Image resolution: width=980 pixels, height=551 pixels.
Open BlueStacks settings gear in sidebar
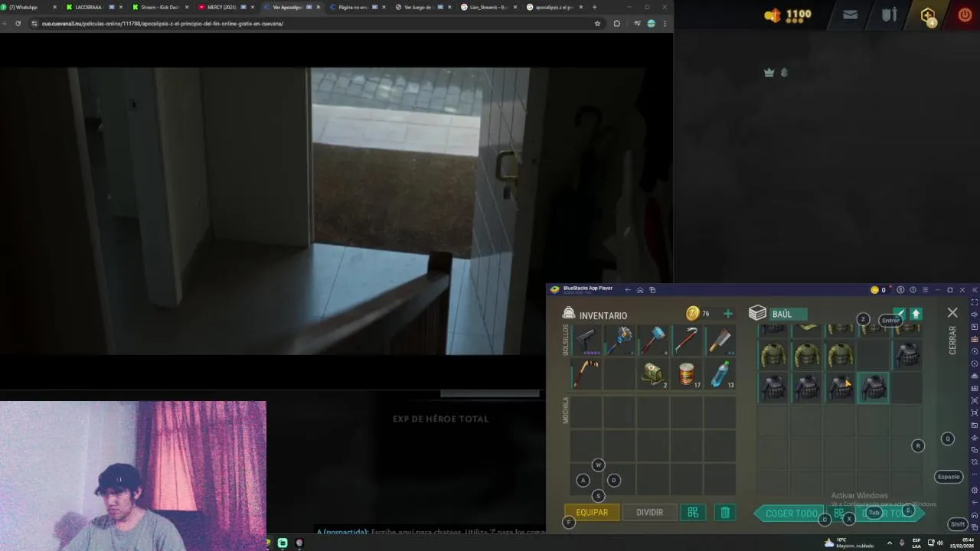(974, 490)
